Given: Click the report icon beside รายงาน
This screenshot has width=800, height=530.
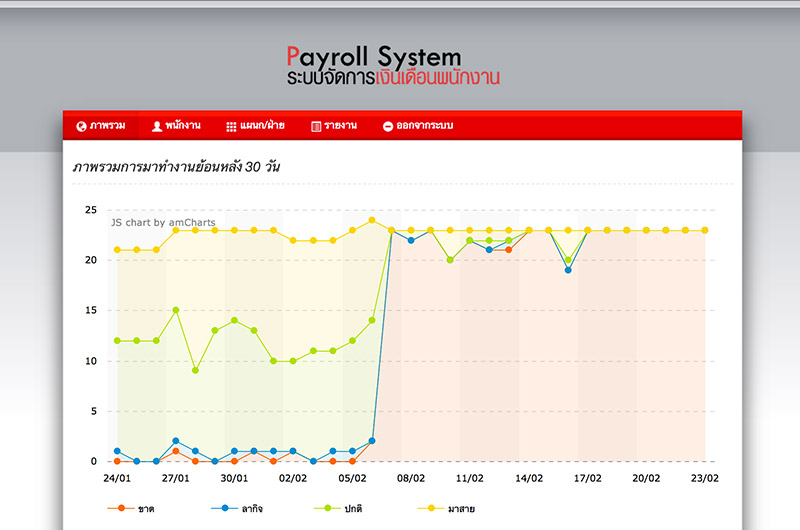Looking at the screenshot, I should (316, 126).
